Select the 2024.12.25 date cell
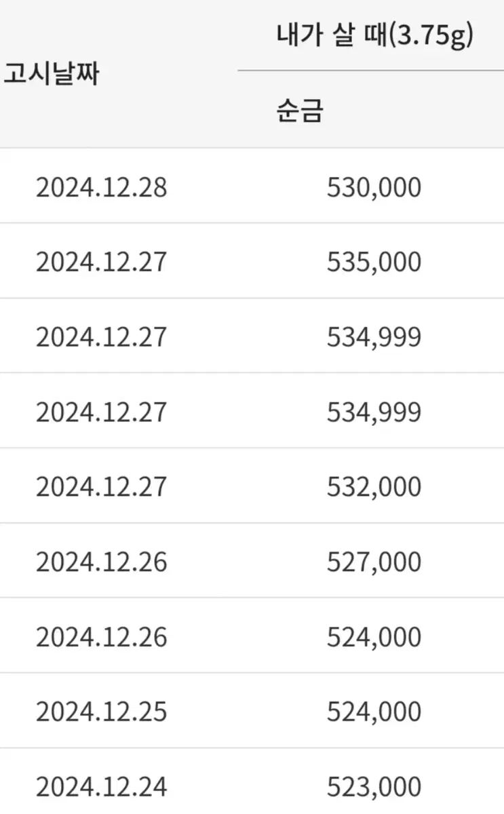This screenshot has height=814, width=504. (x=101, y=712)
